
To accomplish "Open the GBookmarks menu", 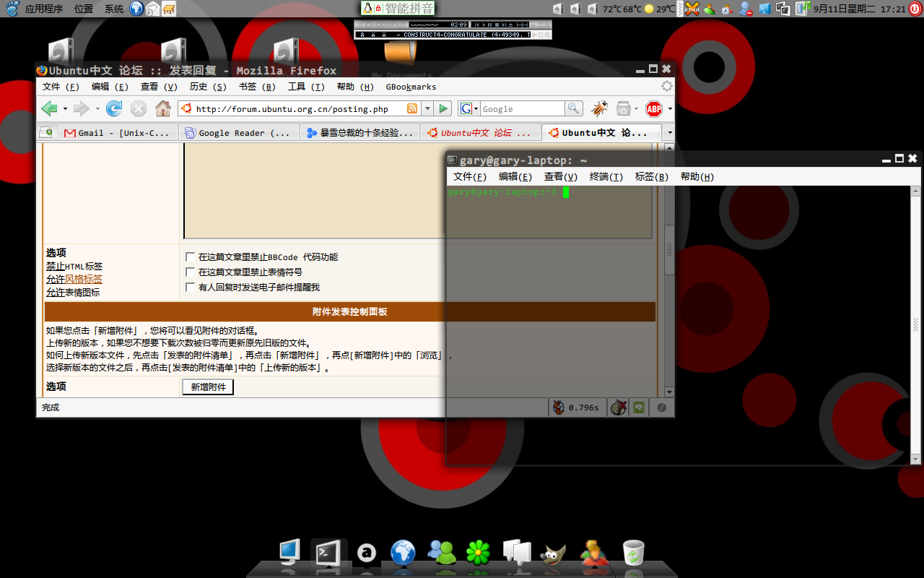I will point(411,87).
